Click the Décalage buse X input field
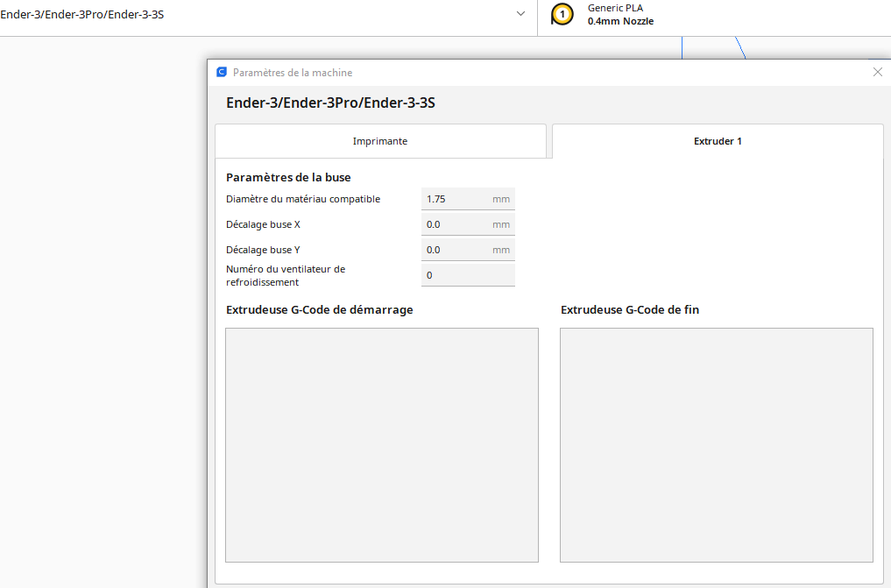Image resolution: width=891 pixels, height=588 pixels. (x=468, y=224)
